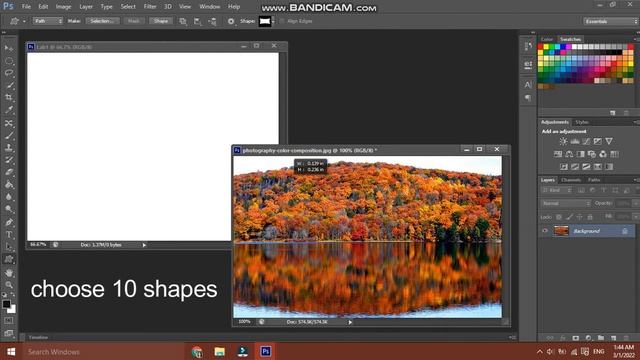Select the History Brush tool
This screenshot has height=360, width=640.
point(9,160)
